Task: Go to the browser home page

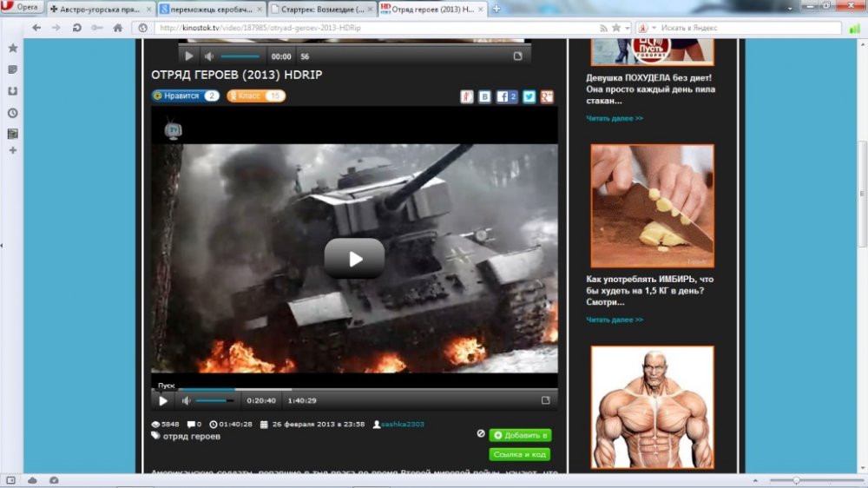Action: [x=118, y=28]
